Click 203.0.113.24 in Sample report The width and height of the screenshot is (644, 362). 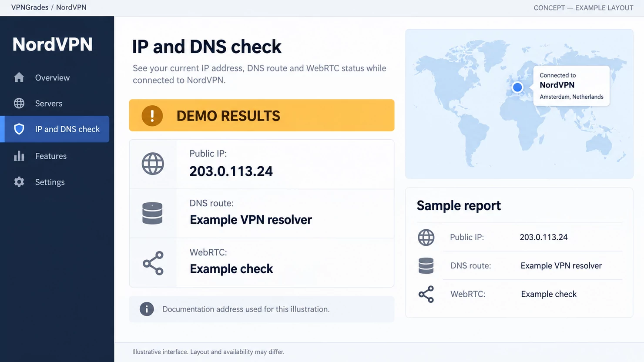(543, 237)
